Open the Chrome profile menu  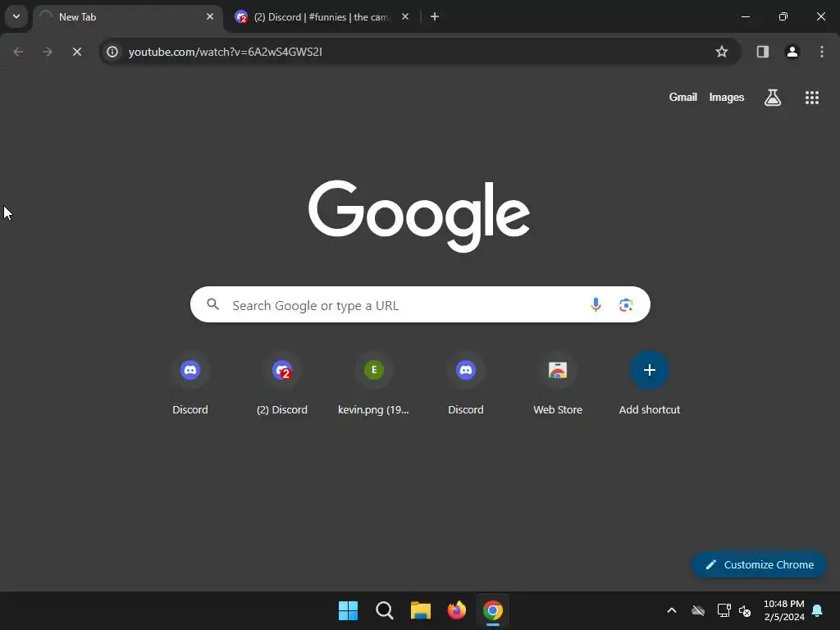click(x=792, y=52)
